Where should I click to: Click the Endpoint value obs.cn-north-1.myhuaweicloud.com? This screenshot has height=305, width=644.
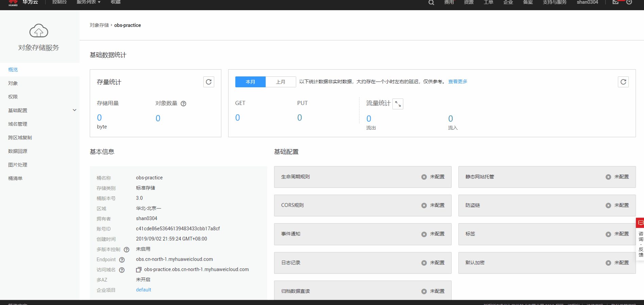pos(174,259)
